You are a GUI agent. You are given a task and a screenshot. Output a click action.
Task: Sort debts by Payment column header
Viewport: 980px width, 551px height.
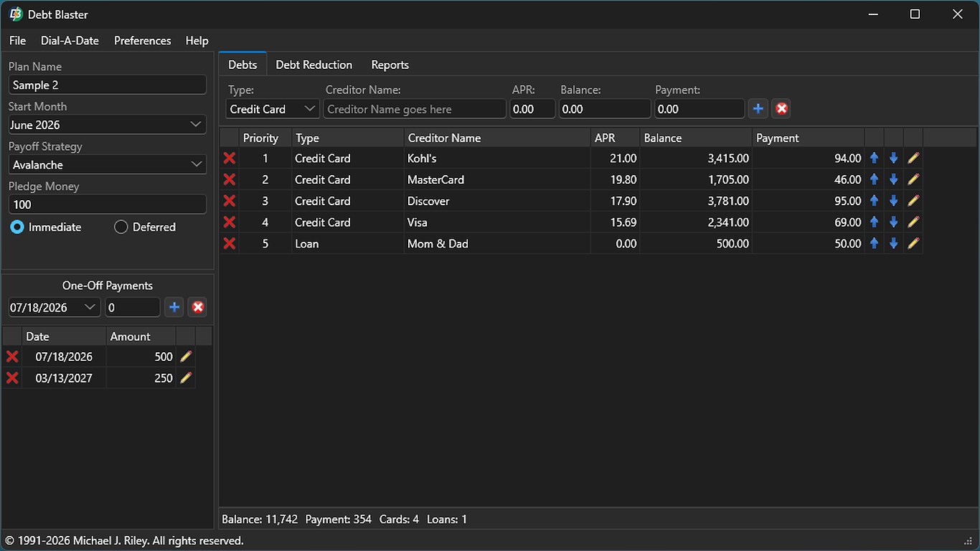[809, 138]
